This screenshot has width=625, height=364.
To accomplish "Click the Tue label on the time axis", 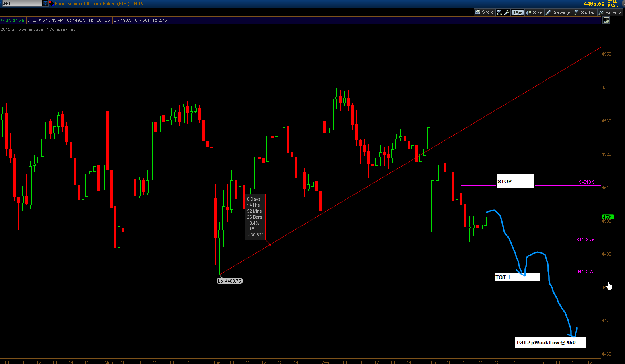I will tap(217, 362).
